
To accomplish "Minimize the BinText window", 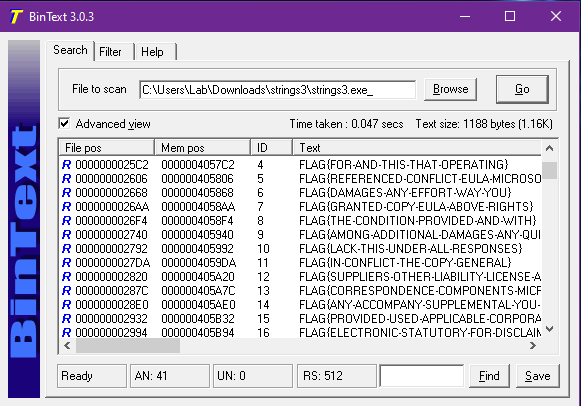I will pos(465,16).
